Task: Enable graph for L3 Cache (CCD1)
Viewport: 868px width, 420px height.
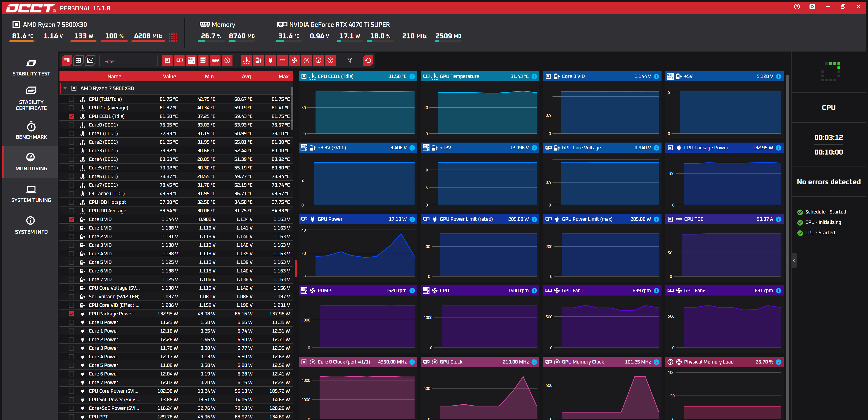Action: (x=71, y=194)
